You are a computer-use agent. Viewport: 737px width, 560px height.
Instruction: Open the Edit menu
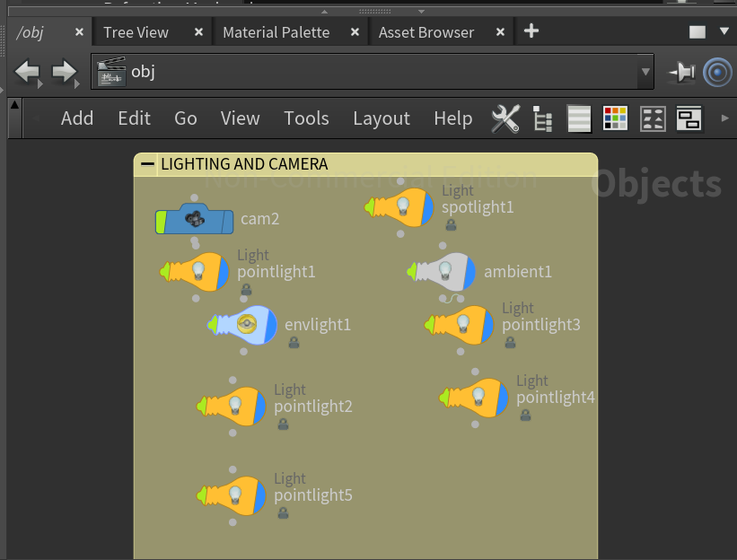click(x=135, y=118)
